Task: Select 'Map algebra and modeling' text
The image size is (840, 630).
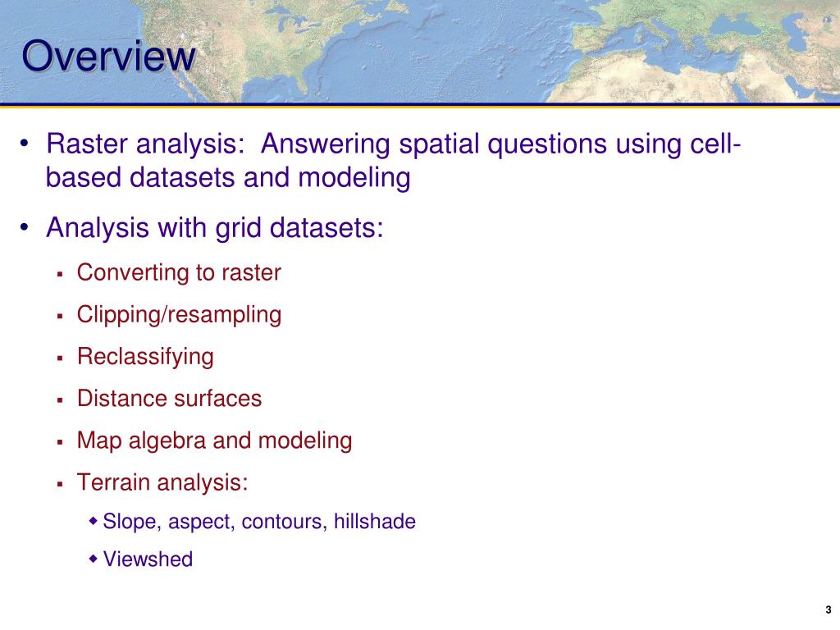Action: coord(214,441)
